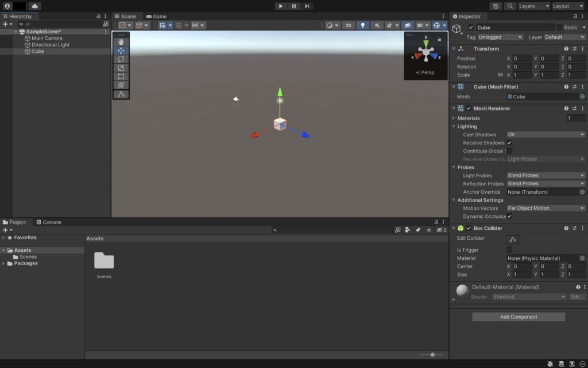Select the Scale tool
The width and height of the screenshot is (588, 368).
tap(121, 68)
